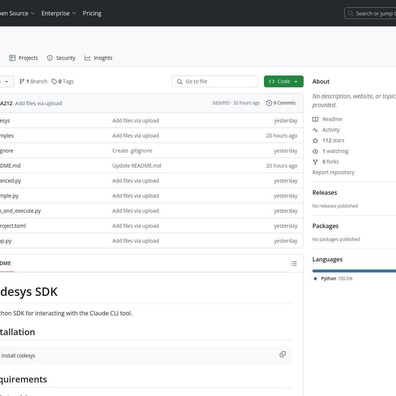Image resolution: width=396 pixels, height=396 pixels.
Task: Open the Projects tab
Action: coord(23,58)
